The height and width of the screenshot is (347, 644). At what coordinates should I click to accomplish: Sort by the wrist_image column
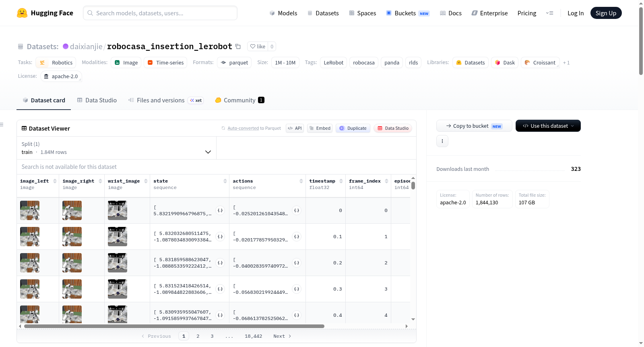(146, 181)
